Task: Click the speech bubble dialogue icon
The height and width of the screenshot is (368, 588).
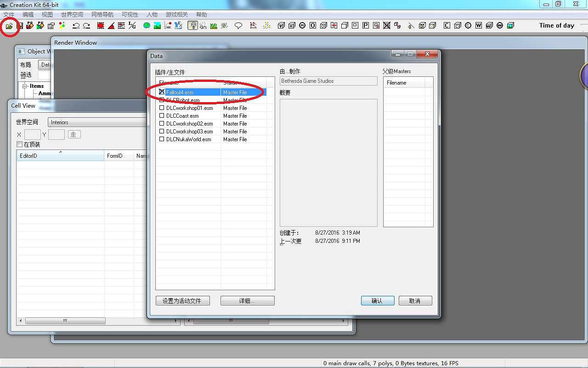Action: (238, 26)
